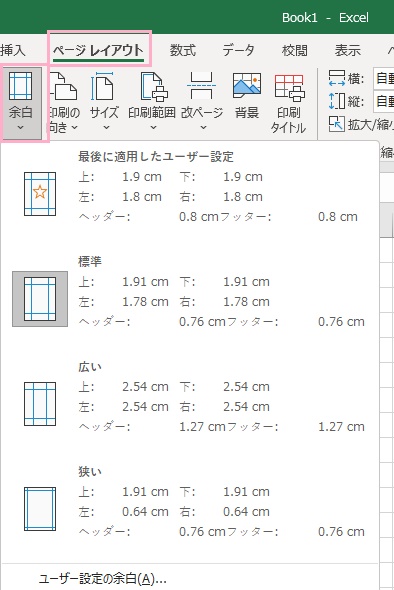Viewport: 394px width, 590px height.
Task: Click the 縦 height scale icon
Action: 336,101
